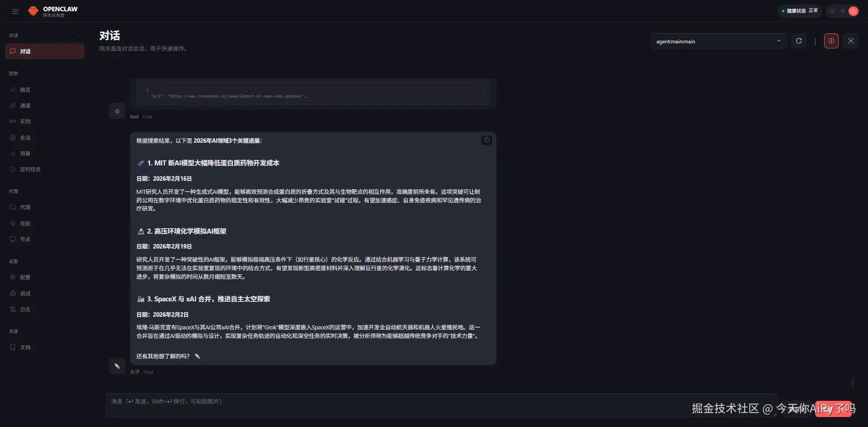Screen dimensions: 868x427
Task: Click the assistant avatar beside 丸子
Action: pyautogui.click(x=117, y=366)
